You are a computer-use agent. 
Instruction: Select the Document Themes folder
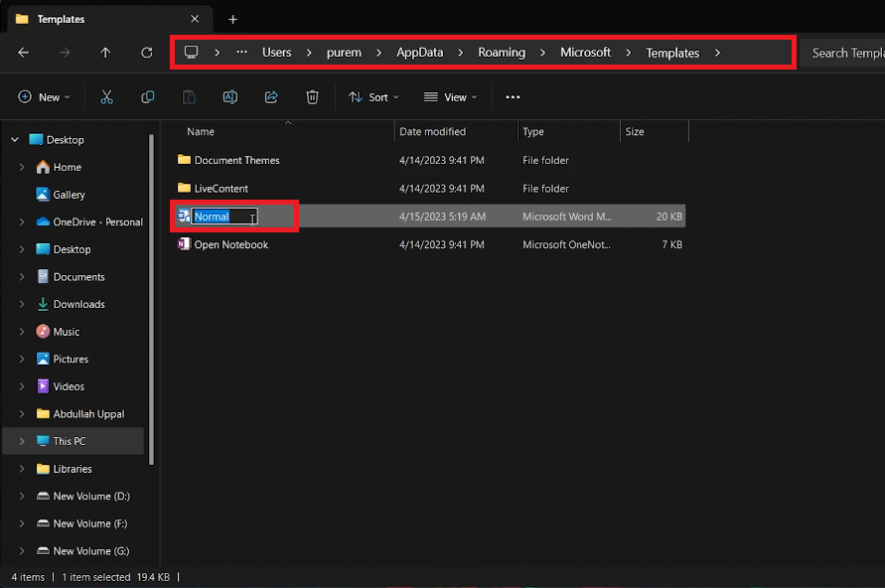point(236,160)
